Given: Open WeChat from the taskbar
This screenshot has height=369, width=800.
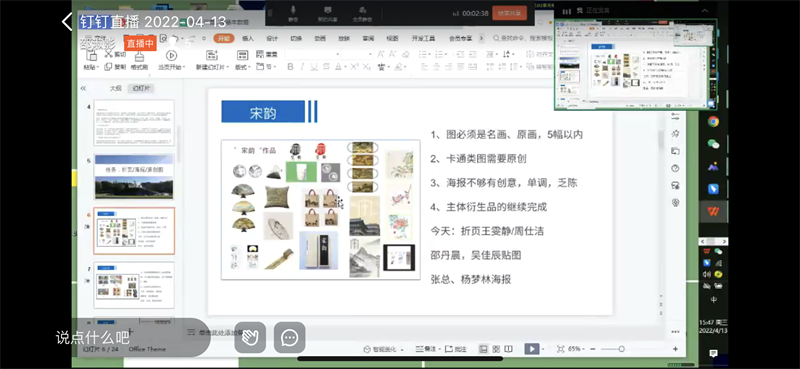Looking at the screenshot, I should 713,144.
